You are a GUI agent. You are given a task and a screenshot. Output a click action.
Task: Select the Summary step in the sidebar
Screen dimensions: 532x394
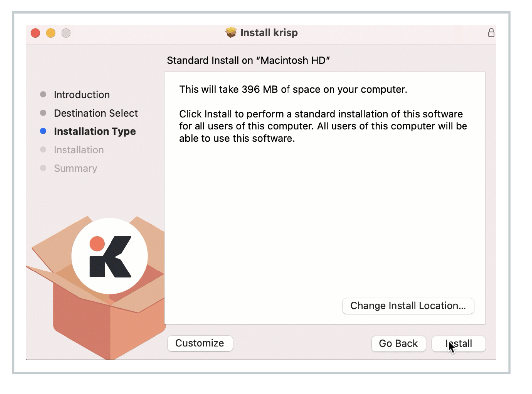[x=75, y=168]
